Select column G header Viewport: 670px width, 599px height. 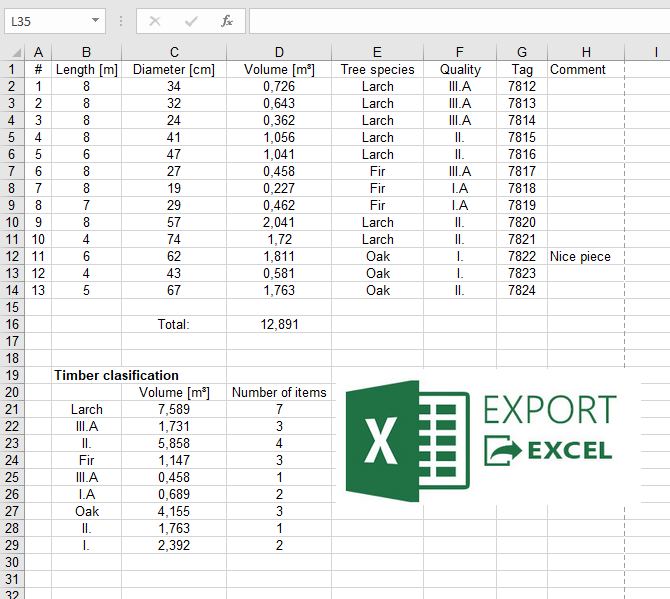point(522,52)
